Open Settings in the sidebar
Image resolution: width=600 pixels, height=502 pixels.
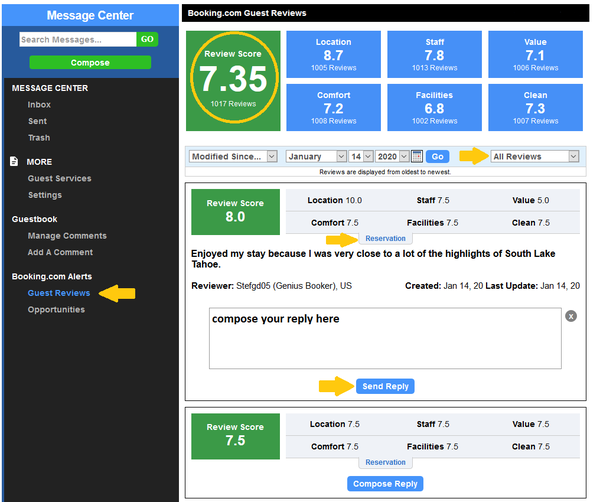point(45,195)
